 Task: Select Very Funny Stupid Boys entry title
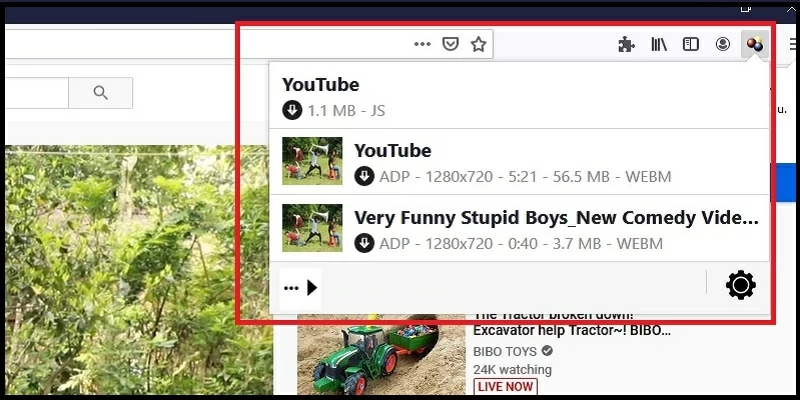(556, 218)
